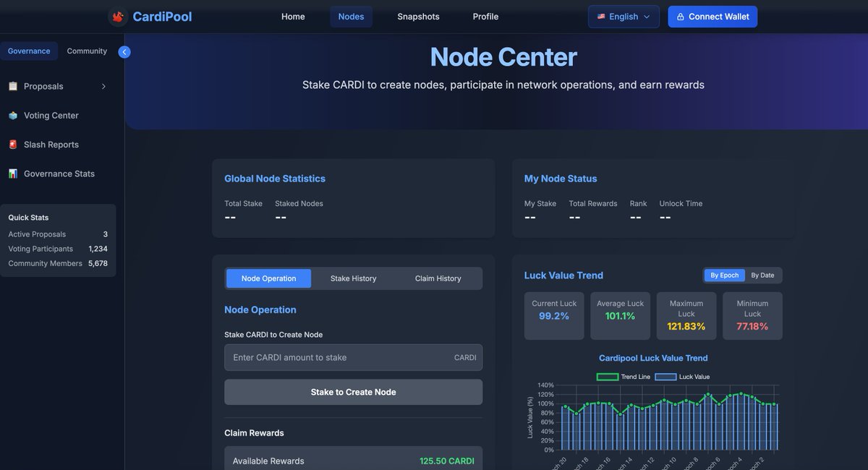Image resolution: width=868 pixels, height=470 pixels.
Task: Click the Claim Rewards heading
Action: click(254, 433)
